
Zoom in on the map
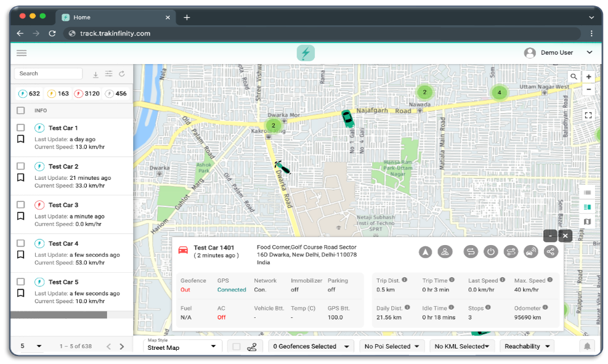[x=588, y=77]
